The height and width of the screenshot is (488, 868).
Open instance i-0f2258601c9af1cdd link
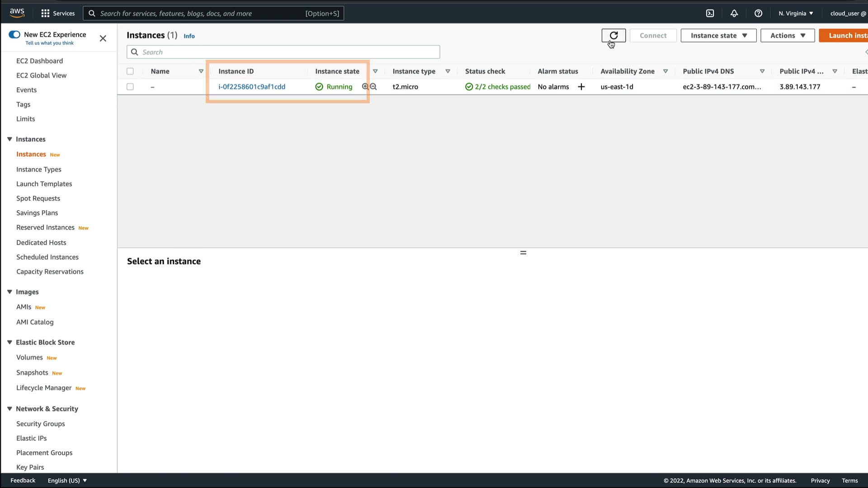[x=252, y=87]
